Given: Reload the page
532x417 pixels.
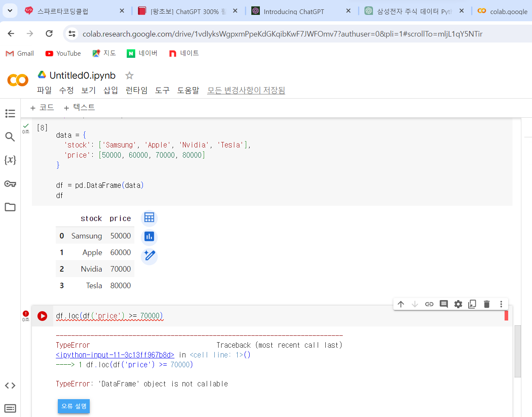Looking at the screenshot, I should tap(49, 34).
